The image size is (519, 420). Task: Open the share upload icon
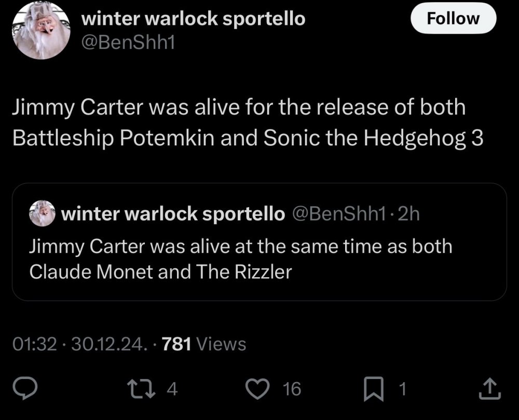click(490, 388)
